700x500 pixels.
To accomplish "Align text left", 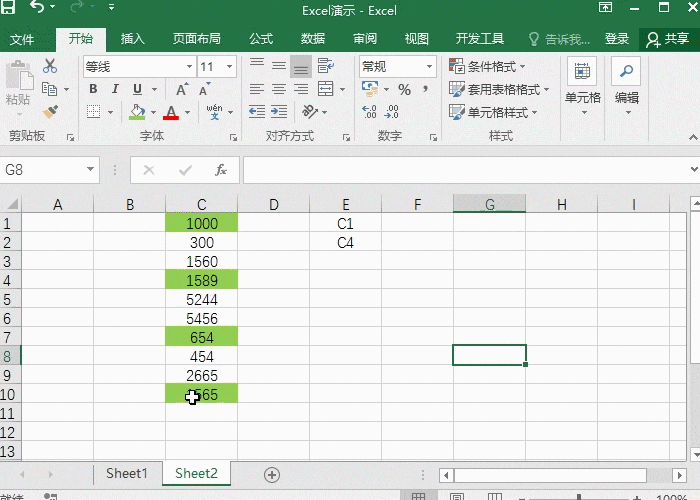I will 257,89.
